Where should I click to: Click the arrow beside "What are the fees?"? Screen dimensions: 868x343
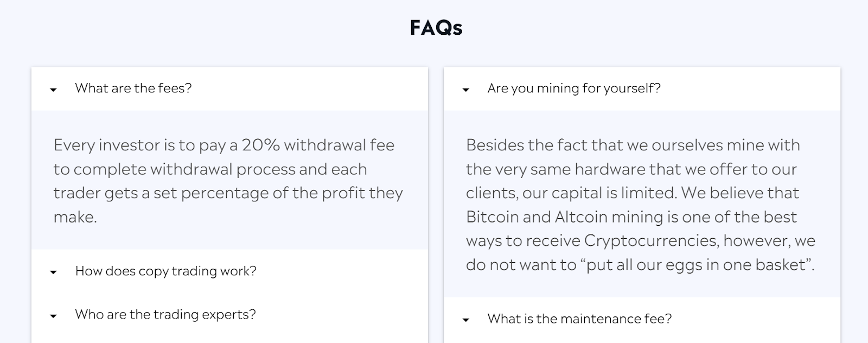[x=53, y=89]
